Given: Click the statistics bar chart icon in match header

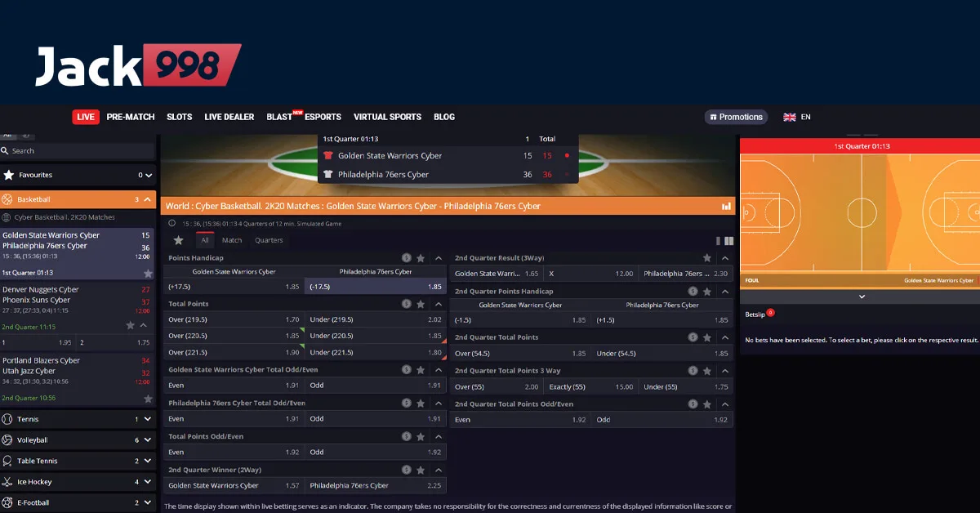Looking at the screenshot, I should [x=726, y=207].
